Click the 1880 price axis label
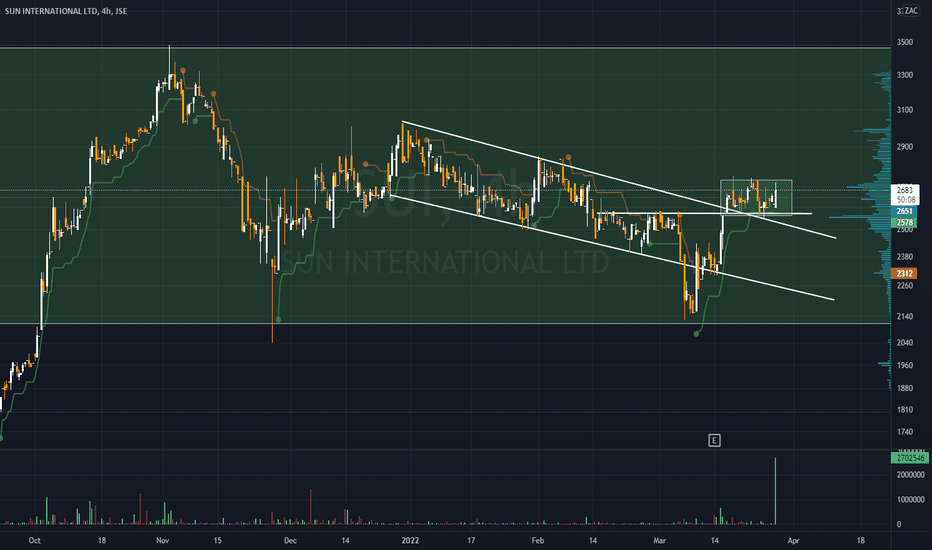The image size is (932, 550). (x=905, y=388)
